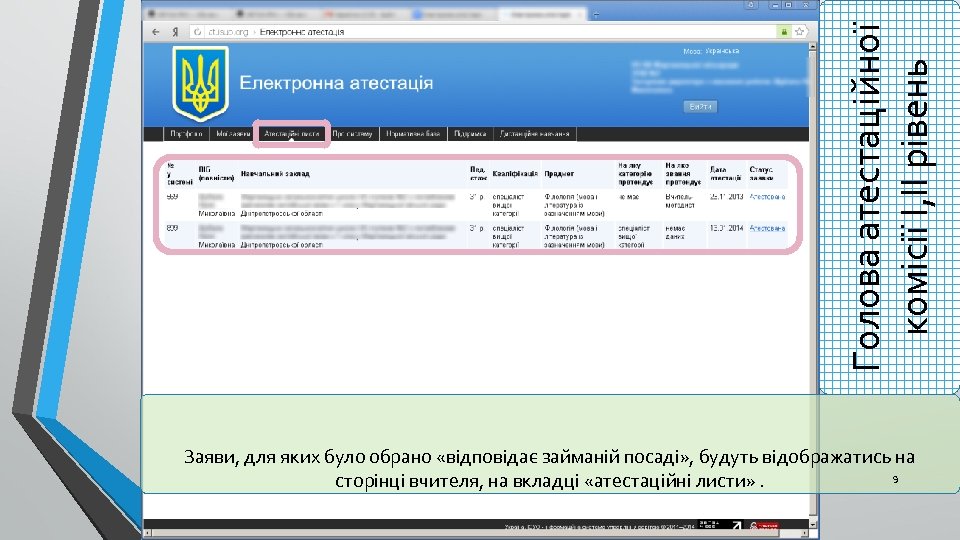Viewport: 960px width, 540px height.
Task: Open Атестована status link dated 2013
Action: tap(767, 197)
